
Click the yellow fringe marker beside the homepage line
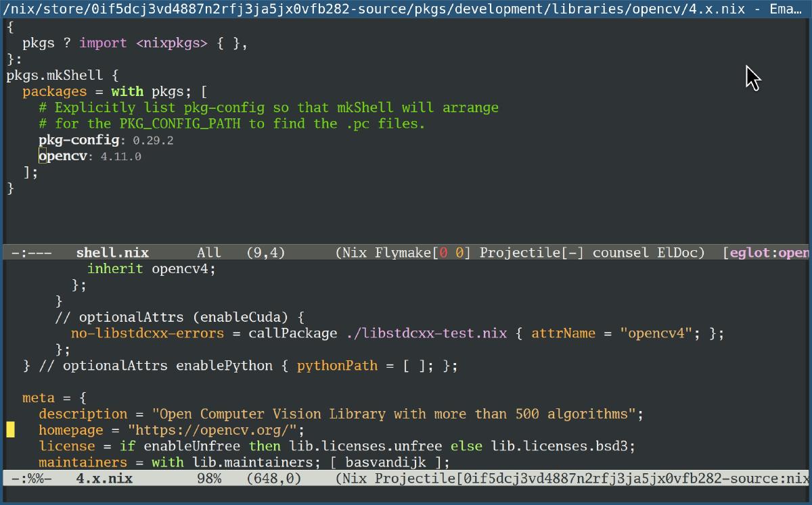11,429
